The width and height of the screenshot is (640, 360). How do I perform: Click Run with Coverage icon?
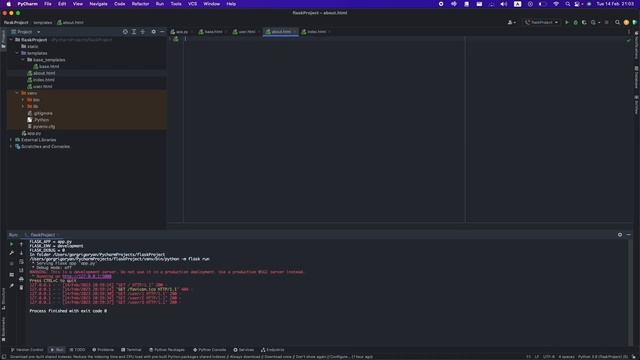click(584, 22)
